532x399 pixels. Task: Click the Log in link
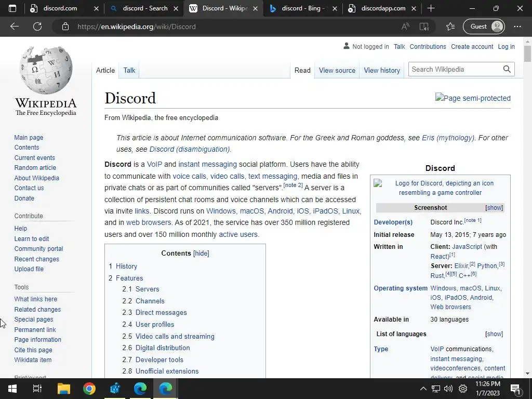[506, 46]
